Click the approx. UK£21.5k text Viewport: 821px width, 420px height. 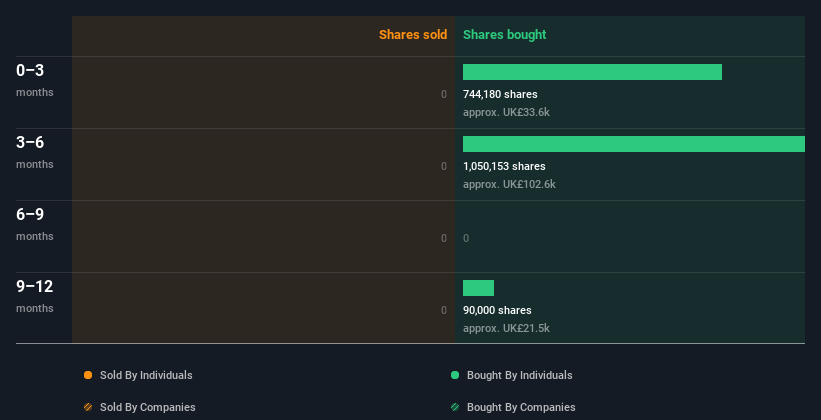[506, 328]
